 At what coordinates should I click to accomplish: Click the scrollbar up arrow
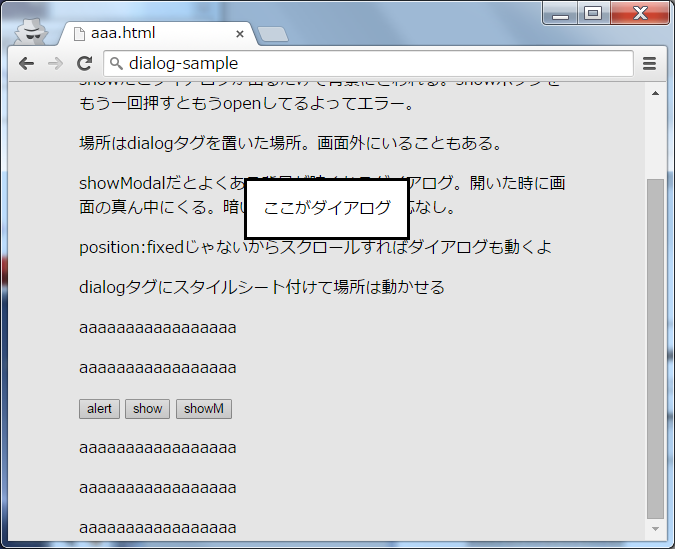(655, 93)
